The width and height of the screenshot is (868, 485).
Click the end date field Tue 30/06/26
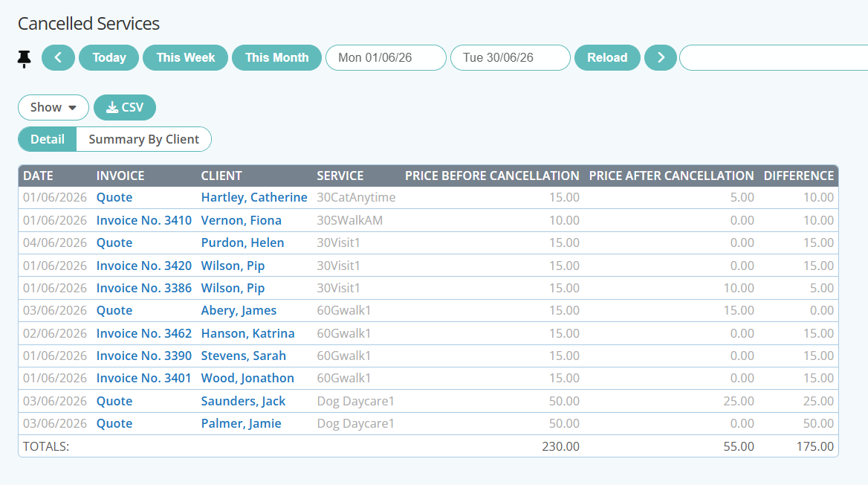click(511, 57)
